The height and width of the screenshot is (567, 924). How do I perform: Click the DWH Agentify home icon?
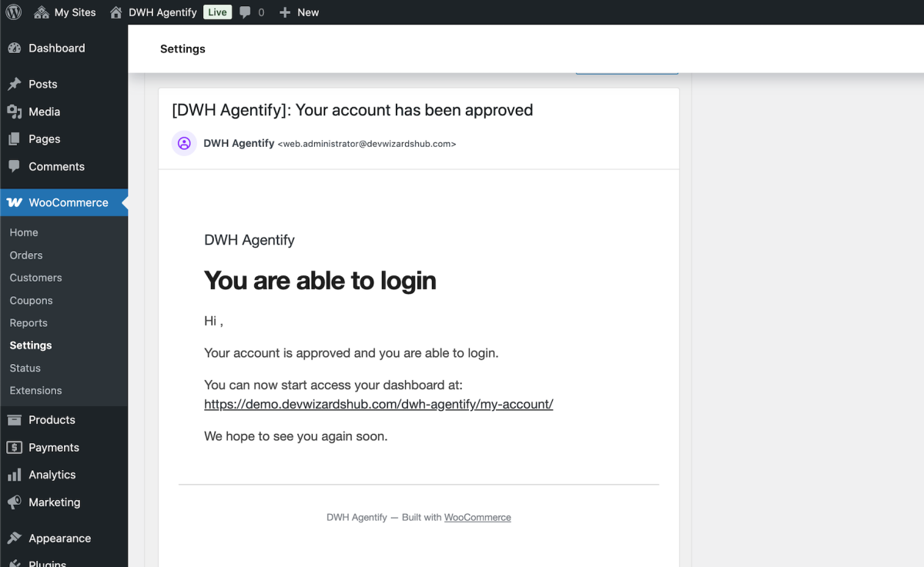click(x=116, y=12)
